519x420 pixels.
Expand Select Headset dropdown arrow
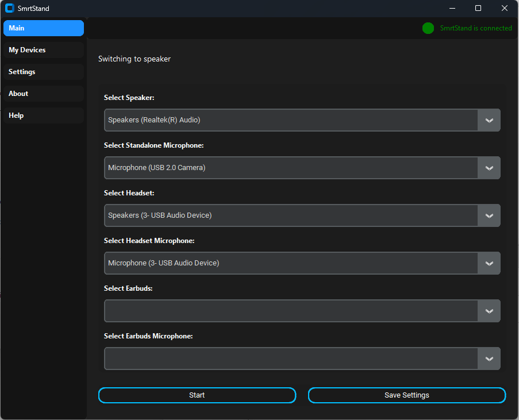pyautogui.click(x=489, y=215)
